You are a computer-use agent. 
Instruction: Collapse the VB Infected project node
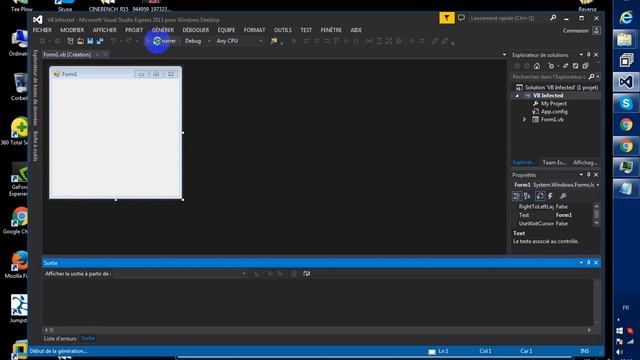[517, 96]
